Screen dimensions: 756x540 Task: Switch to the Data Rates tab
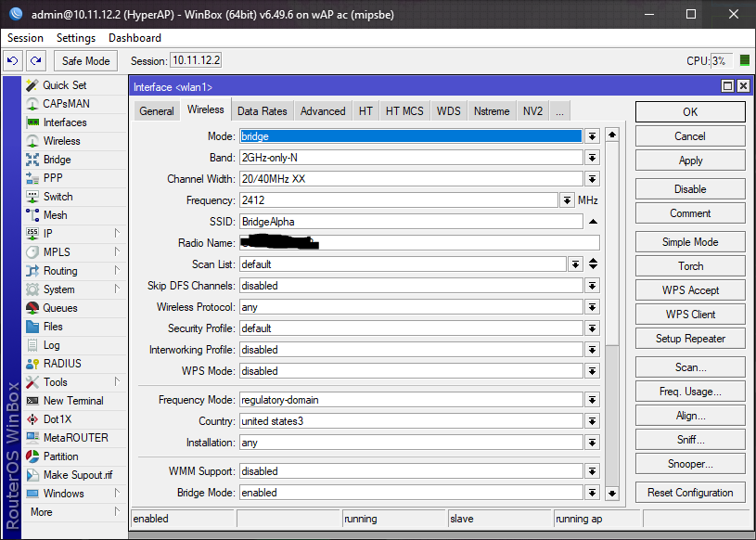pyautogui.click(x=262, y=111)
